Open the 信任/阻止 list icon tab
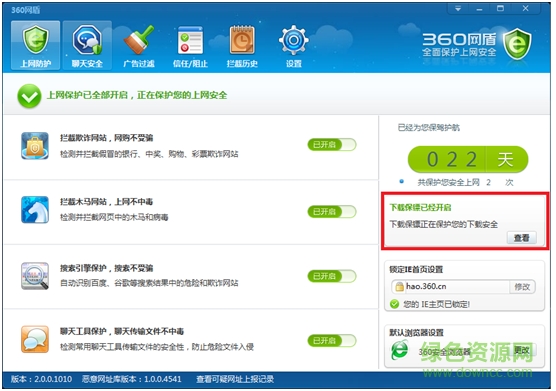Screen dimensions: 556x391 (190, 45)
